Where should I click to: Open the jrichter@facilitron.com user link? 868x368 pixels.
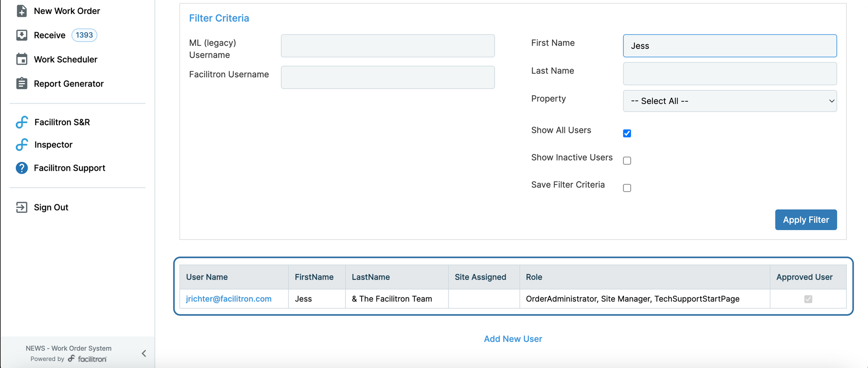tap(229, 299)
